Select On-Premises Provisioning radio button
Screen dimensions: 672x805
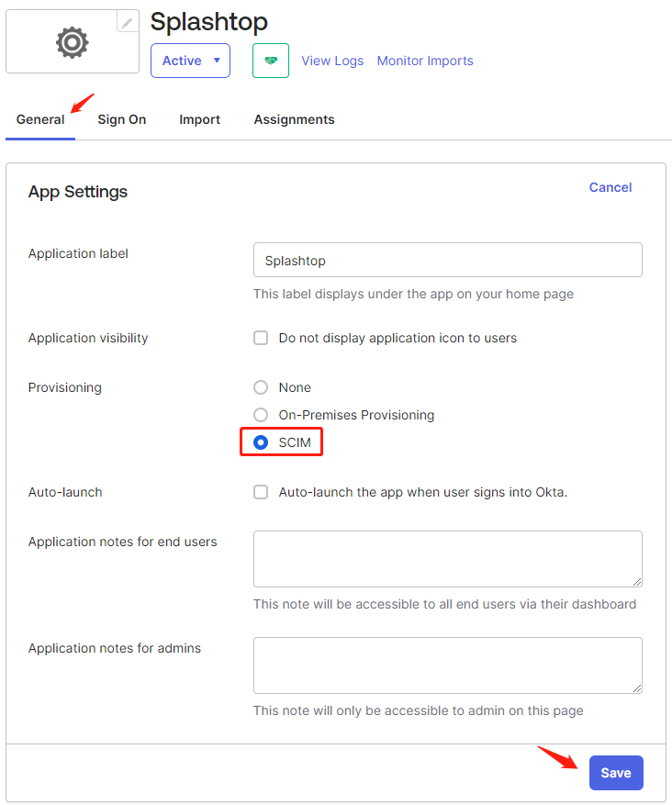click(x=261, y=415)
